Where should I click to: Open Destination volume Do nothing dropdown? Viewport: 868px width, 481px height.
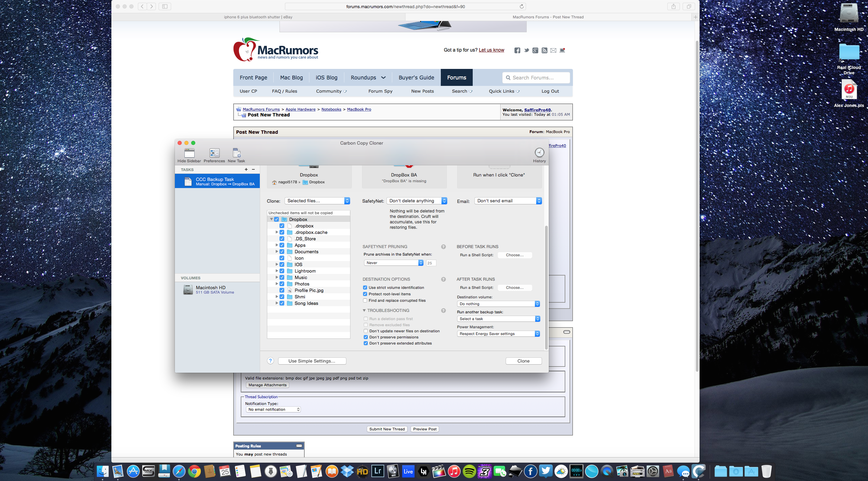[x=499, y=304]
